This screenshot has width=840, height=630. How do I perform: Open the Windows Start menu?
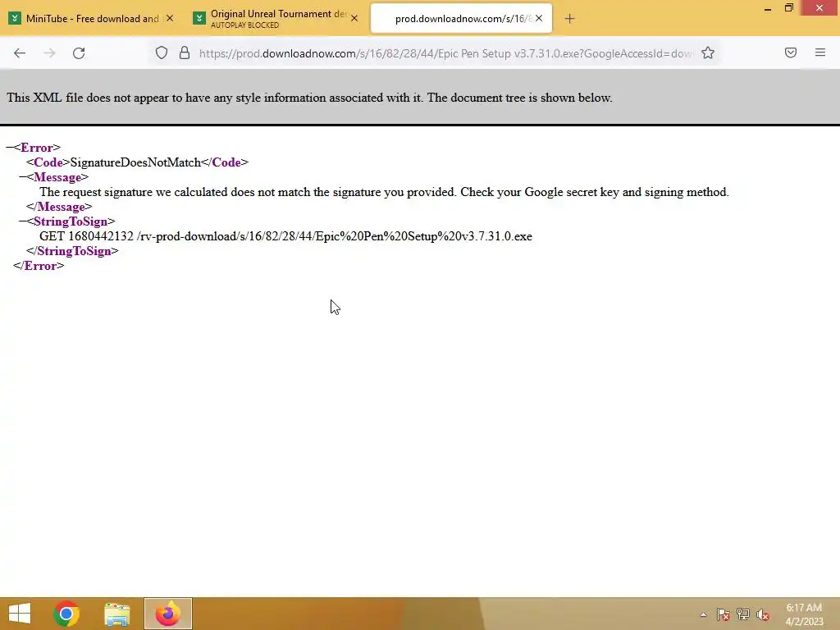point(20,614)
